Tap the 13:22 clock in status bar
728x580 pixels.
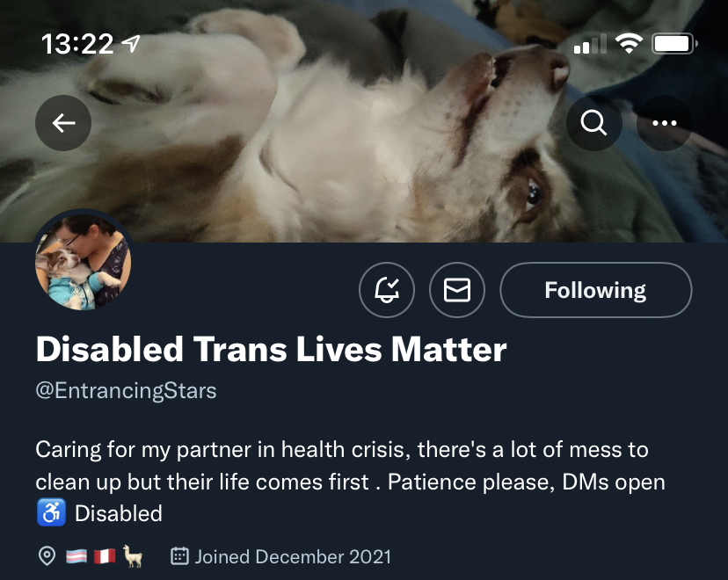(x=77, y=44)
